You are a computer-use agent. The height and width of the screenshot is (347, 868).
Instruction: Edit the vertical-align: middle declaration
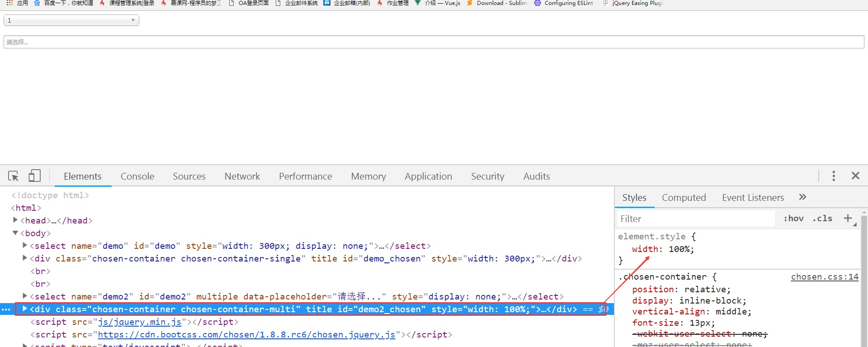click(x=692, y=312)
